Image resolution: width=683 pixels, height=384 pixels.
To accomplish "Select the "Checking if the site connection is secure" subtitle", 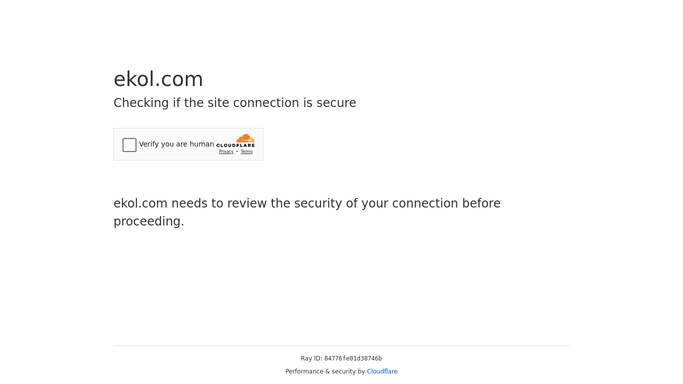I will pyautogui.click(x=235, y=103).
